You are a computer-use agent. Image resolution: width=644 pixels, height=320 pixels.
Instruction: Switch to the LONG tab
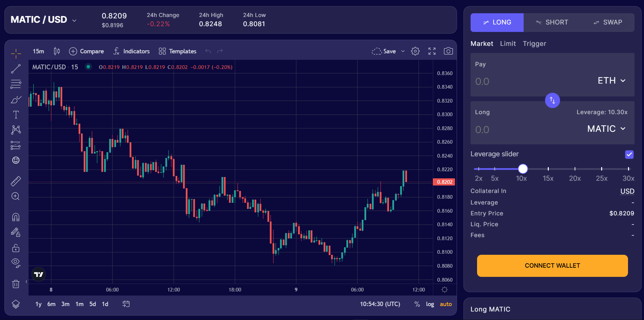point(497,22)
